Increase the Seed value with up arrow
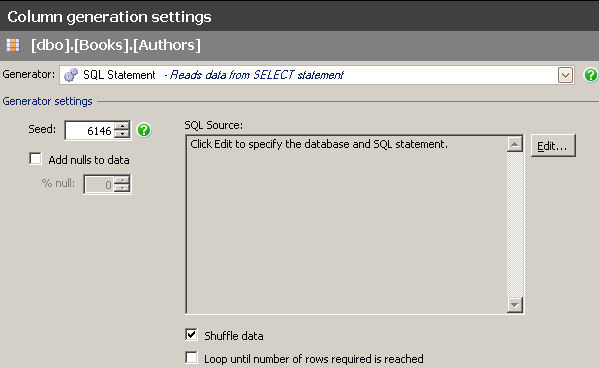 coord(122,126)
